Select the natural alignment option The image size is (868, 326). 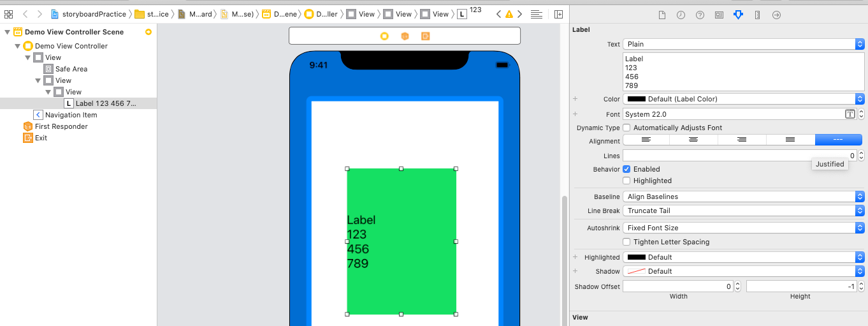point(839,140)
